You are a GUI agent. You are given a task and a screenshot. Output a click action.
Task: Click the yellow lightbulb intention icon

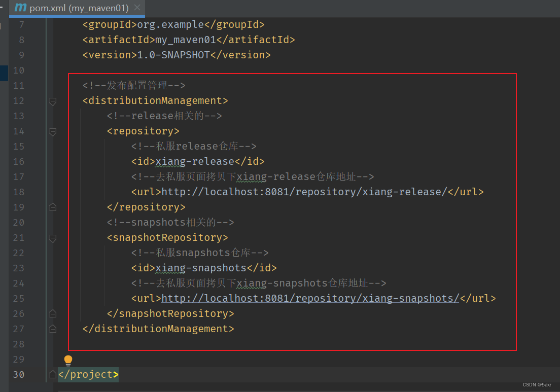point(68,361)
